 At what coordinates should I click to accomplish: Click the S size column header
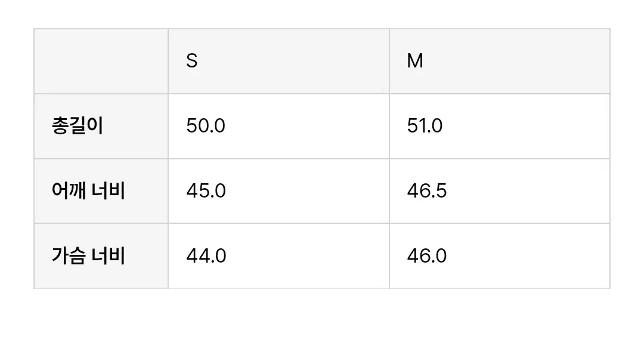pyautogui.click(x=192, y=61)
